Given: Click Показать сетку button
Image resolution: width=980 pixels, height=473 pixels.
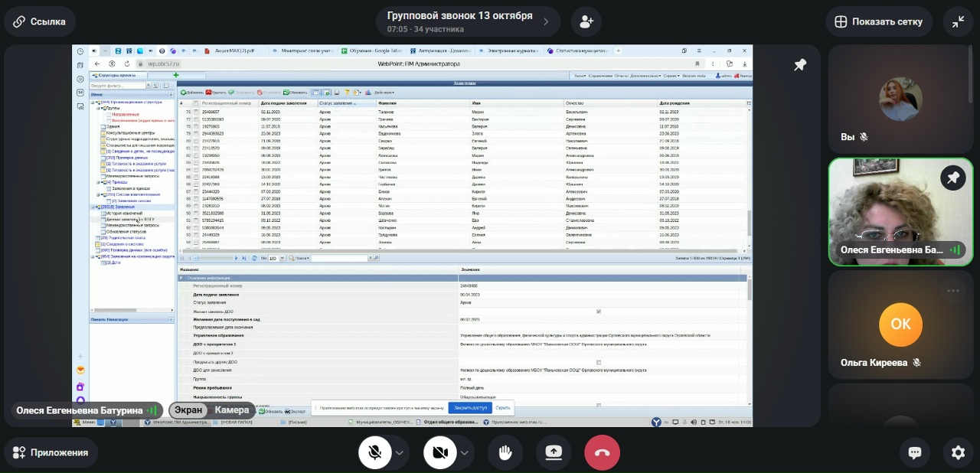Looking at the screenshot, I should click(879, 21).
